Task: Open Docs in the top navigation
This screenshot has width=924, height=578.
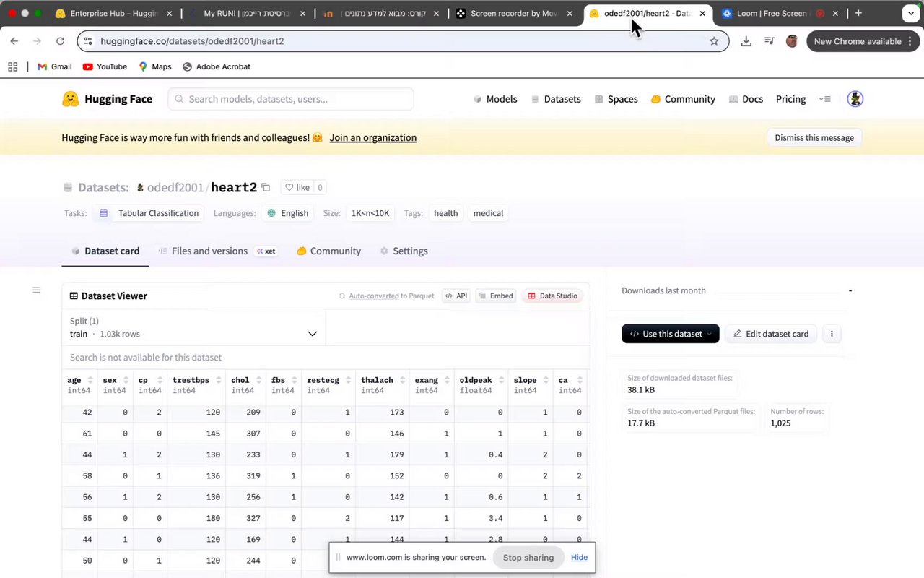Action: (746, 99)
